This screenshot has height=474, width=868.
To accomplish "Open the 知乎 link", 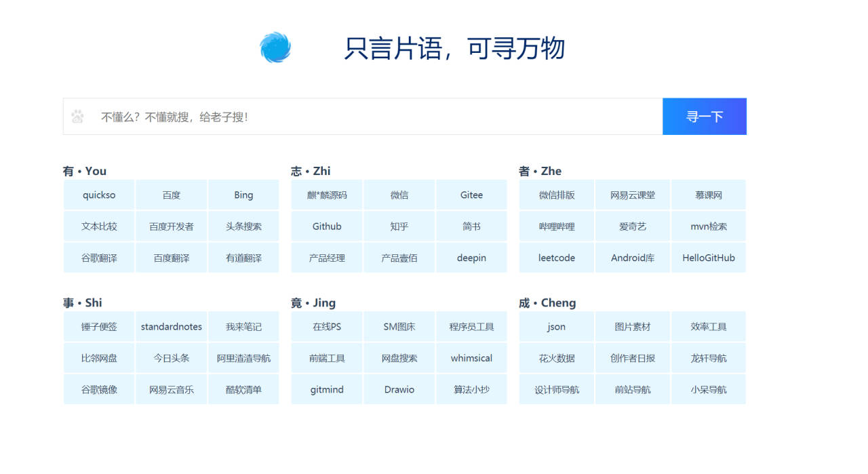I will click(399, 226).
